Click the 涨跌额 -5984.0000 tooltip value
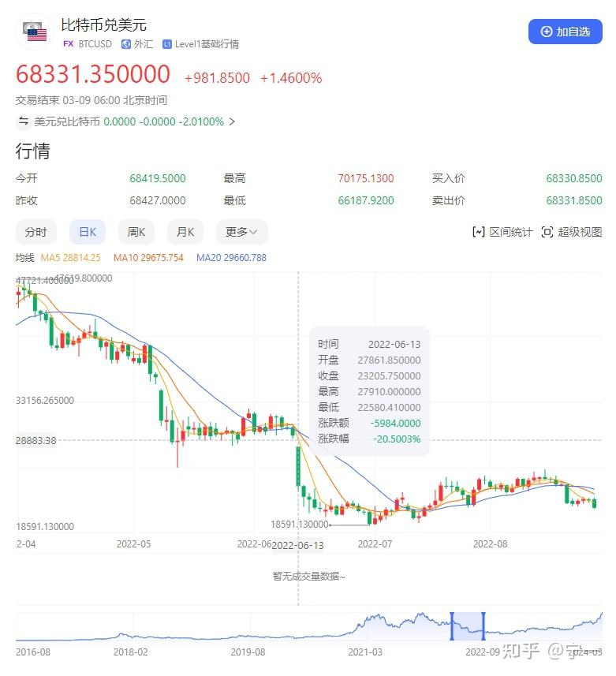 coord(395,424)
